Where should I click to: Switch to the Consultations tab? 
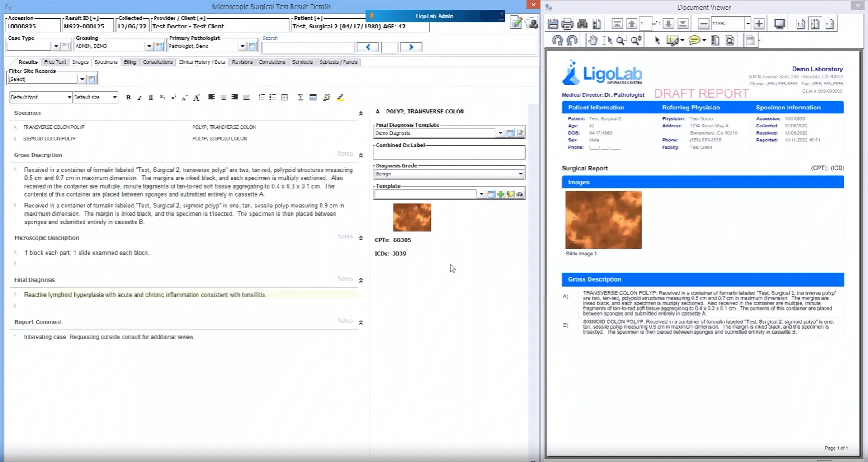pos(158,62)
